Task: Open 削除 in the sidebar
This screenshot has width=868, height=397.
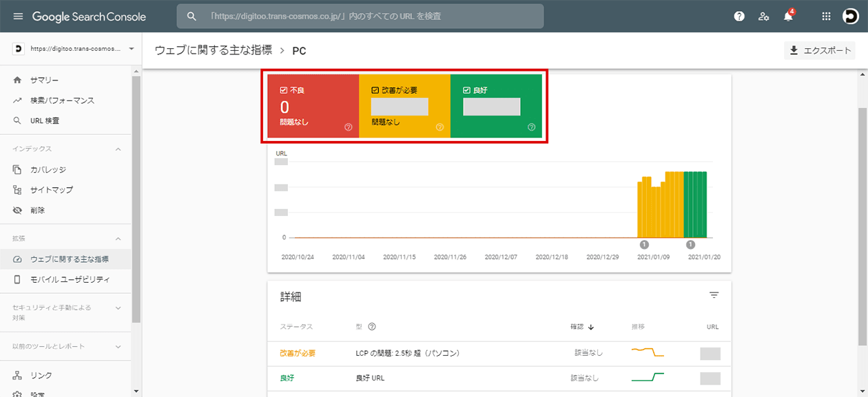Action: click(x=65, y=210)
